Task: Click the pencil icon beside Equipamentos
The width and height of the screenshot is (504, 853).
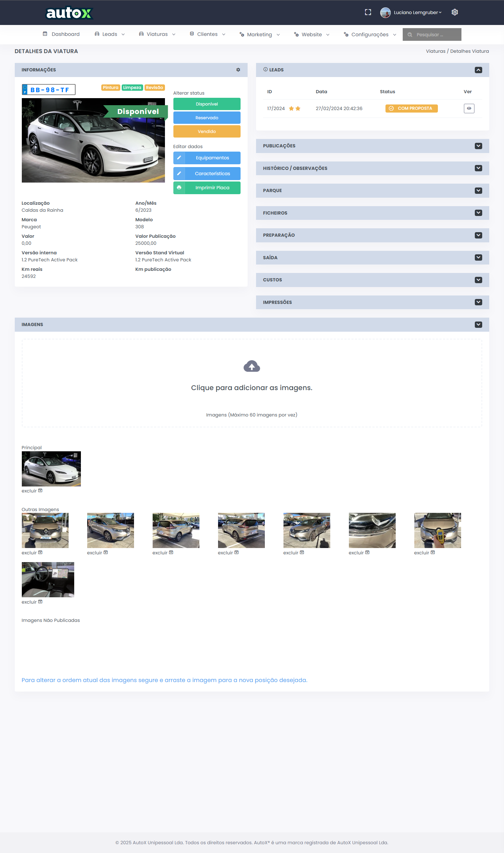Action: (x=179, y=158)
